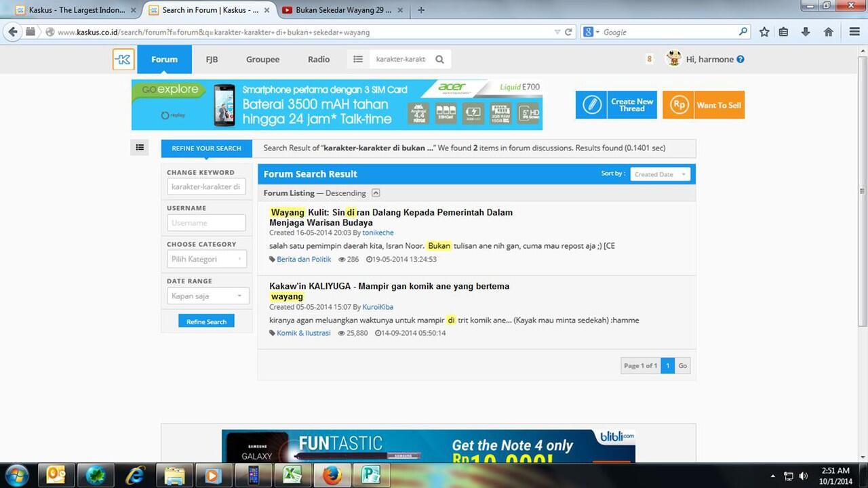Open the Kapan saja date range dropdown
Image resolution: width=868 pixels, height=488 pixels.
click(208, 296)
